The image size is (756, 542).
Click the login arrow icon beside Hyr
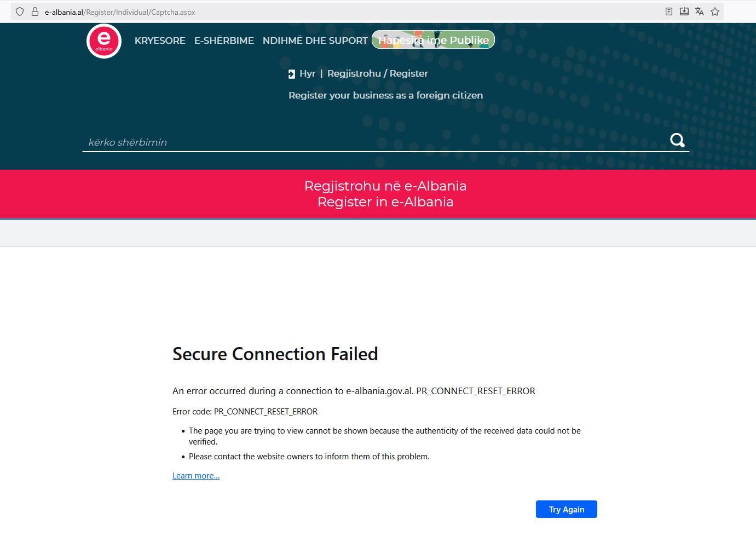point(291,73)
